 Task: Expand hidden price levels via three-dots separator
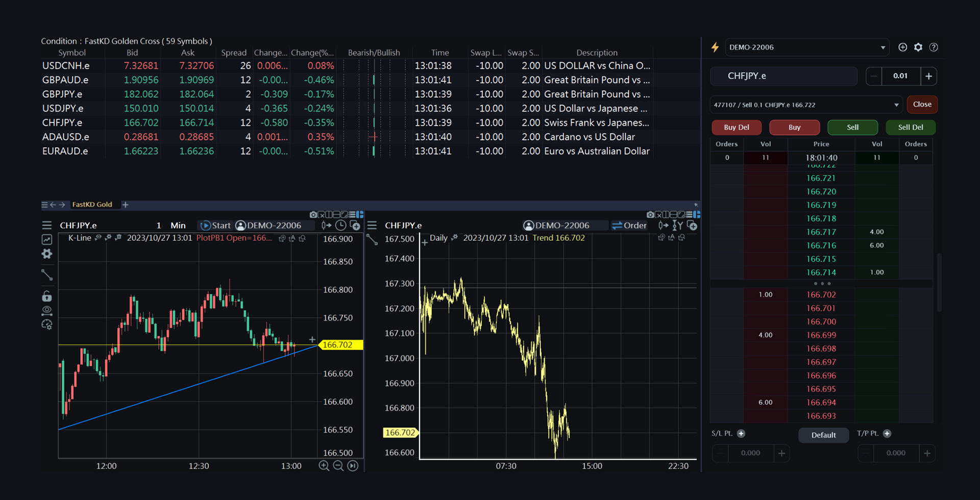[822, 283]
